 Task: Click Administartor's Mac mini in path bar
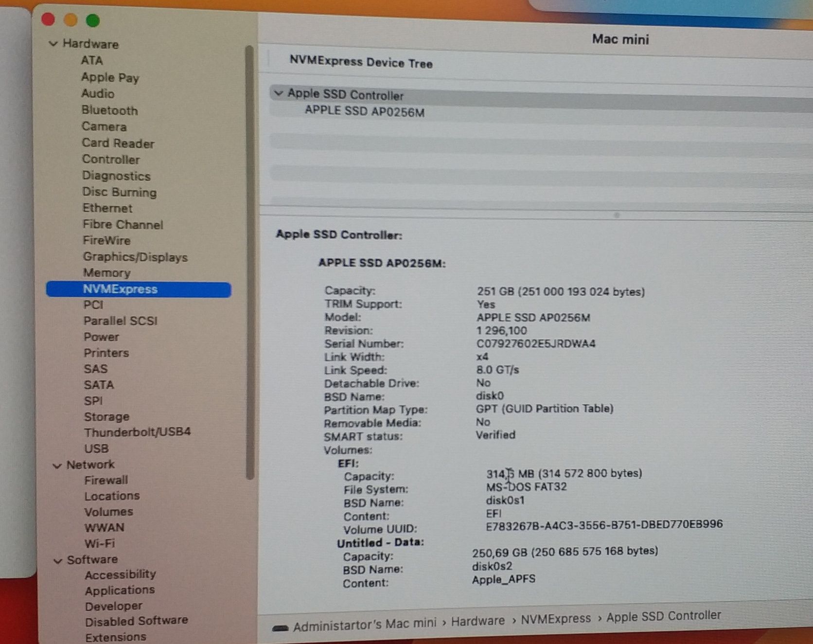coord(365,625)
